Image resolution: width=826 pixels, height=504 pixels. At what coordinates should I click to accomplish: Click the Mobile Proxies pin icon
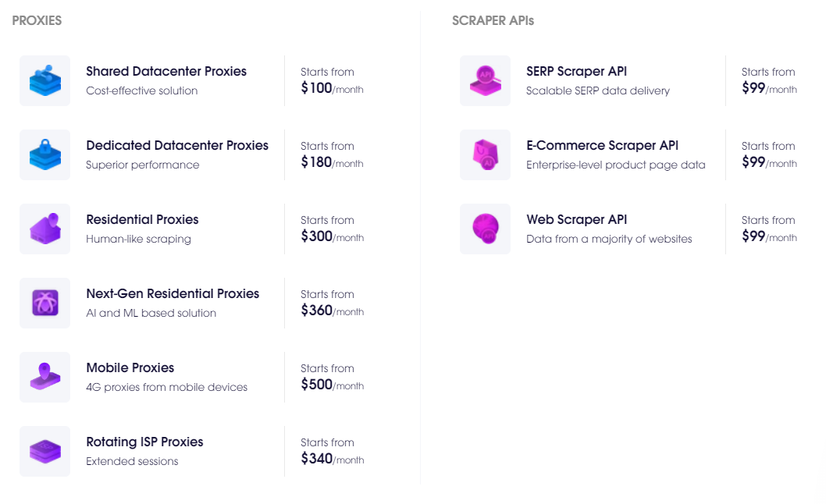coord(45,377)
